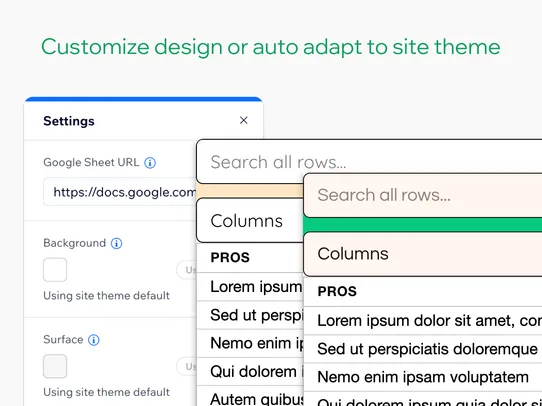
Task: Close the Settings panel with the X
Action: [x=244, y=120]
